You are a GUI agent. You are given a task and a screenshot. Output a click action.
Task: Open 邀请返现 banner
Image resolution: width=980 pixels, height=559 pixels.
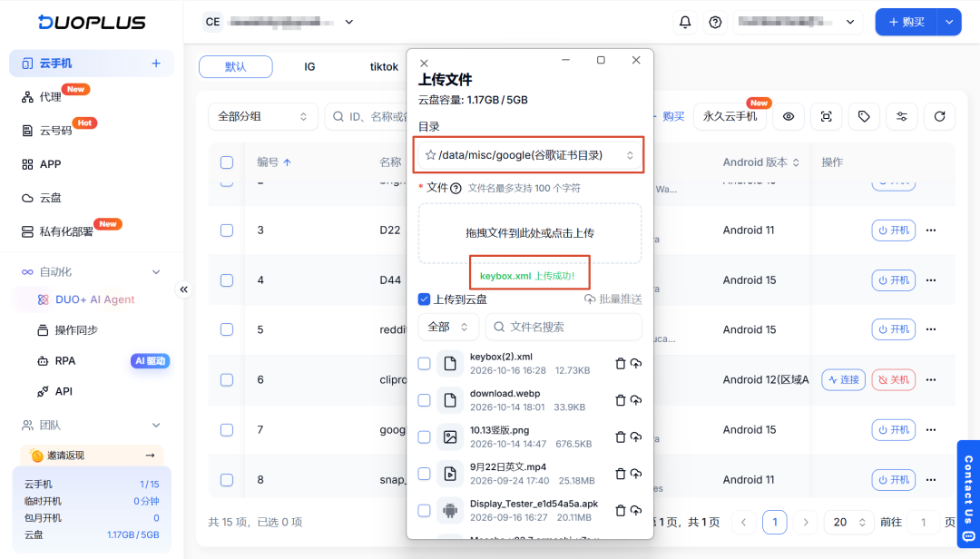92,456
